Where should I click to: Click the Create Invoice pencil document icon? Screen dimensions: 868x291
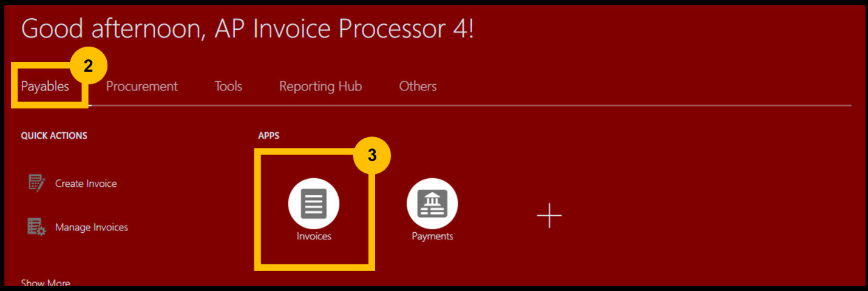click(x=36, y=183)
